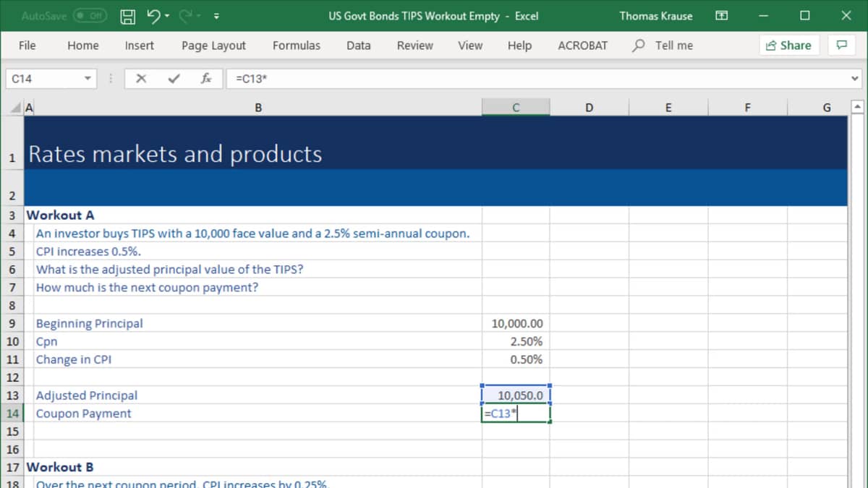868x488 pixels.
Task: Select cell C13 with Adjusted Principal value
Action: coord(516,395)
